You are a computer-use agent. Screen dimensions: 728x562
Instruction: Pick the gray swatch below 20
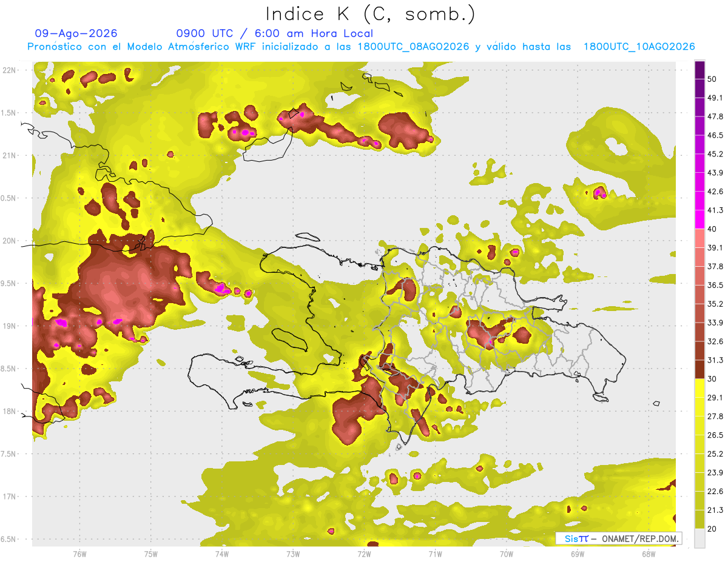(x=699, y=538)
